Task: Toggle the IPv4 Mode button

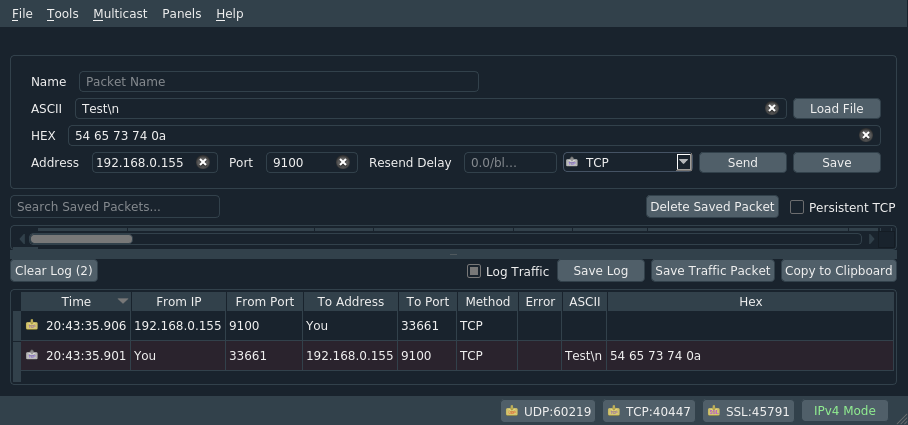Action: click(x=845, y=411)
